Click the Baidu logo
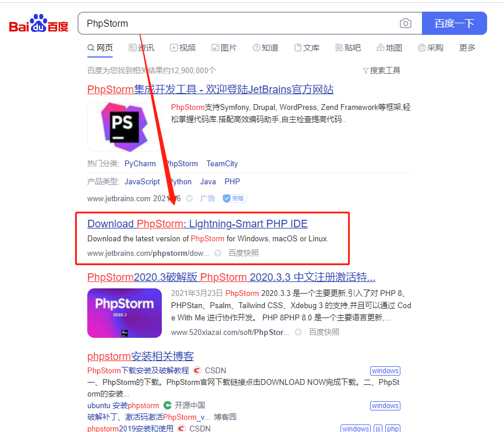 coord(38,23)
